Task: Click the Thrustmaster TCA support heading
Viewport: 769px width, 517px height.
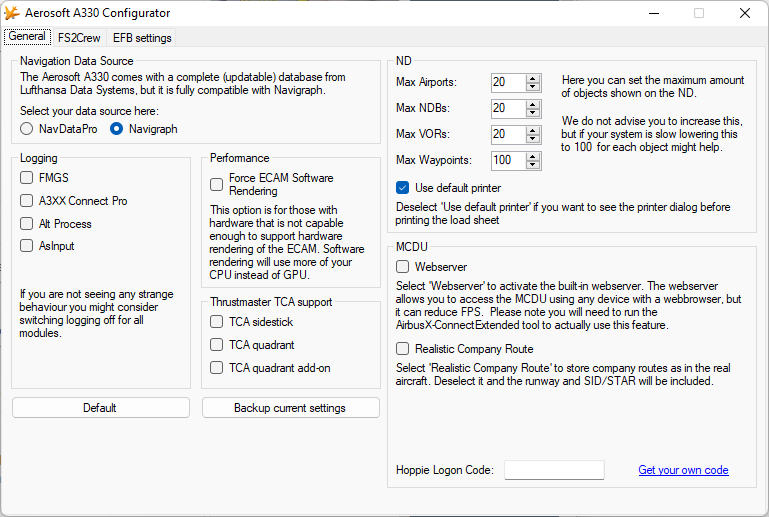Action: coord(271,302)
